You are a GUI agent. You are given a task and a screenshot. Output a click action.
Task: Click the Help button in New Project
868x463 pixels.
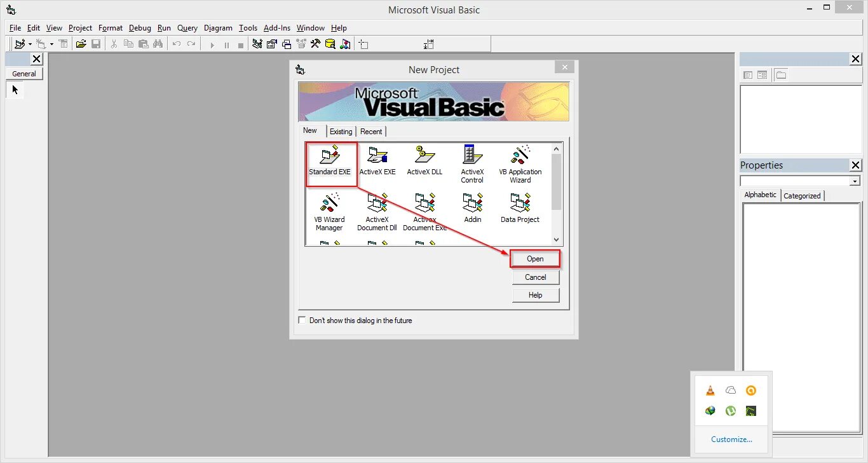point(536,295)
